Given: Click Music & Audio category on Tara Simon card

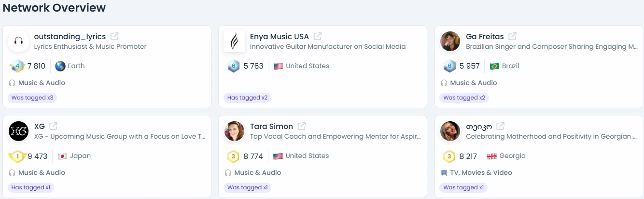Looking at the screenshot, I should (258, 172).
